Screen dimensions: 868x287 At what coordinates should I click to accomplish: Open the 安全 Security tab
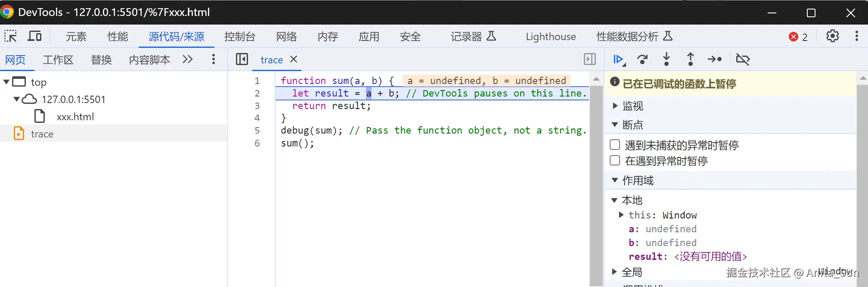(410, 37)
